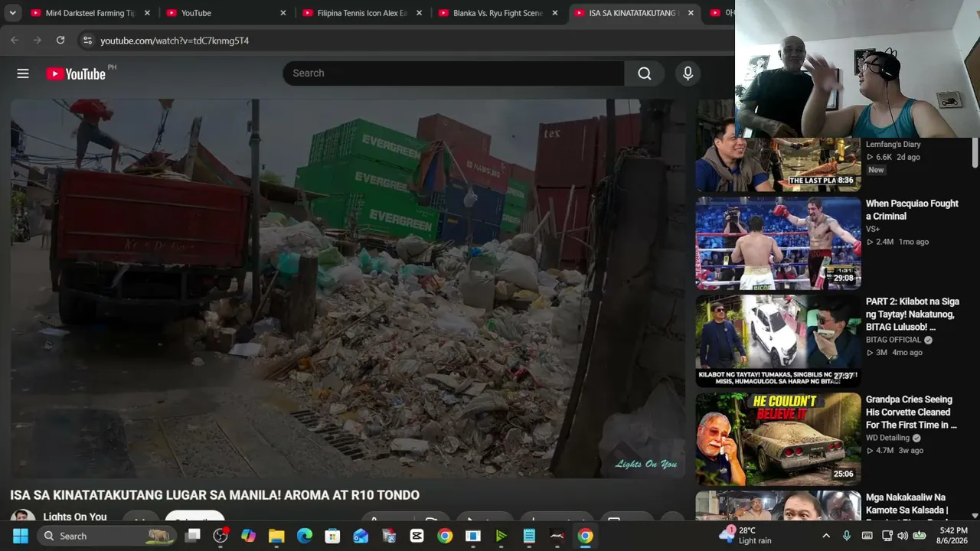Click the system tray keyboard icon
Viewport: 980px width, 551px height.
[x=867, y=536]
